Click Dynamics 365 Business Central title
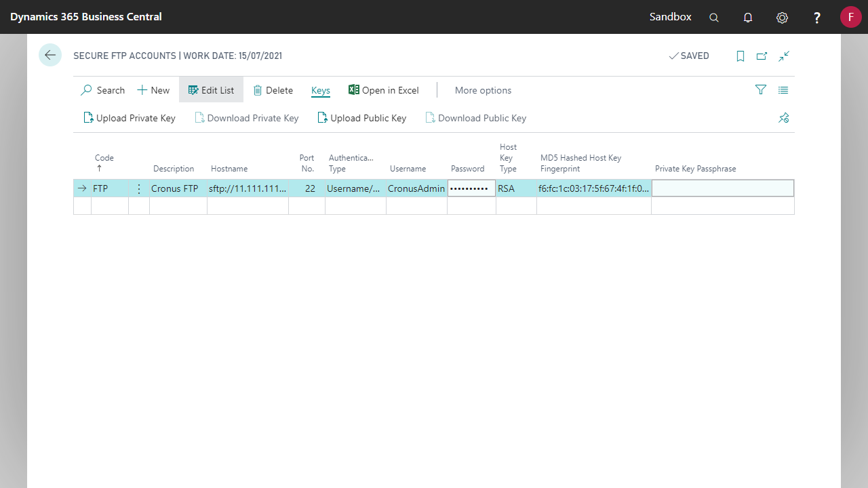The height and width of the screenshot is (488, 868). 86,17
